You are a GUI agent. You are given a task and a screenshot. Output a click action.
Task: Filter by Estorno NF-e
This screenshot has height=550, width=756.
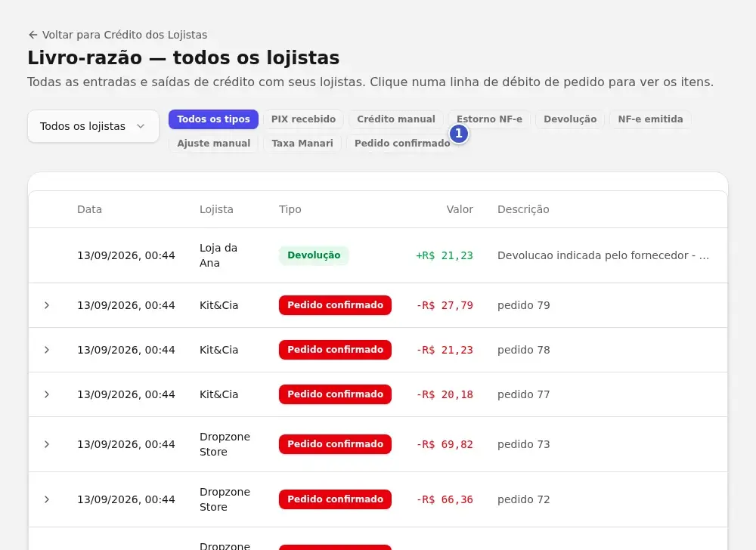(x=489, y=119)
